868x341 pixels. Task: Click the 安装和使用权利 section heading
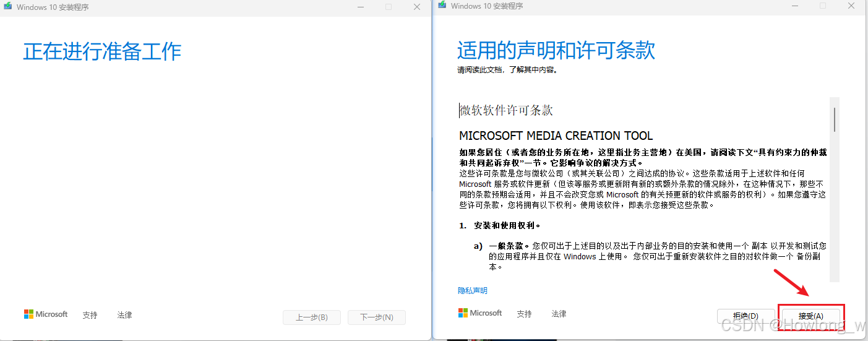click(x=507, y=226)
